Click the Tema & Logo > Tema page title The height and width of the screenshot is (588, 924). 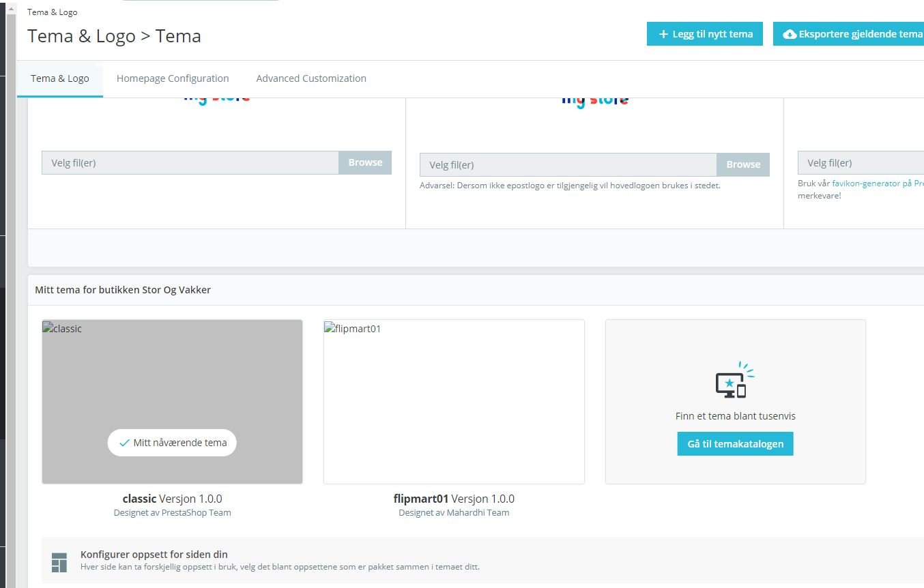114,36
